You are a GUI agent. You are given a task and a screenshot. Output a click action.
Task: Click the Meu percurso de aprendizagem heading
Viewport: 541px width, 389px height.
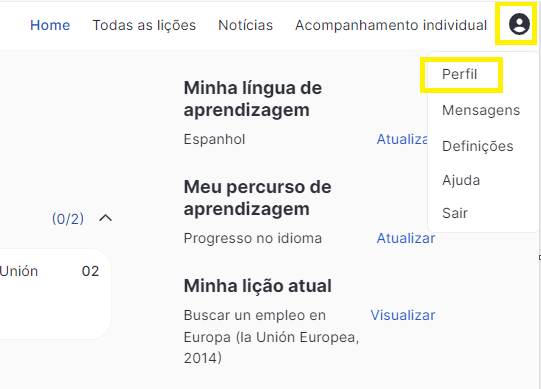click(x=257, y=198)
